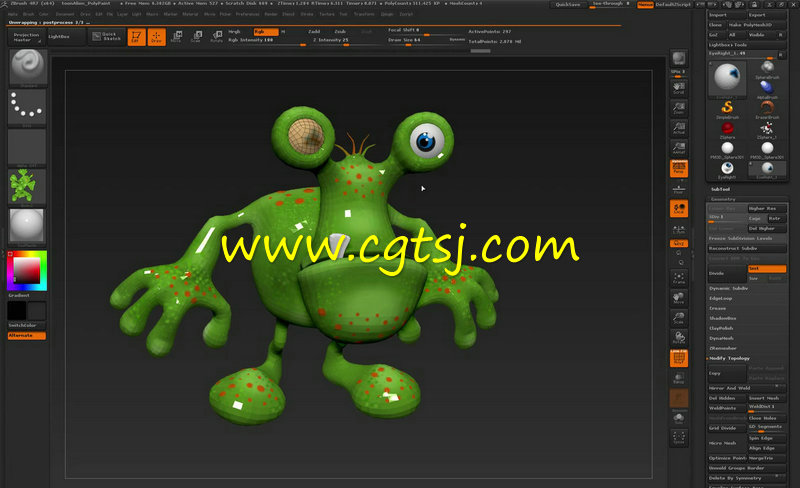This screenshot has height=488, width=800.
Task: Toggle the PolyF wireframe display button
Action: coord(679,358)
